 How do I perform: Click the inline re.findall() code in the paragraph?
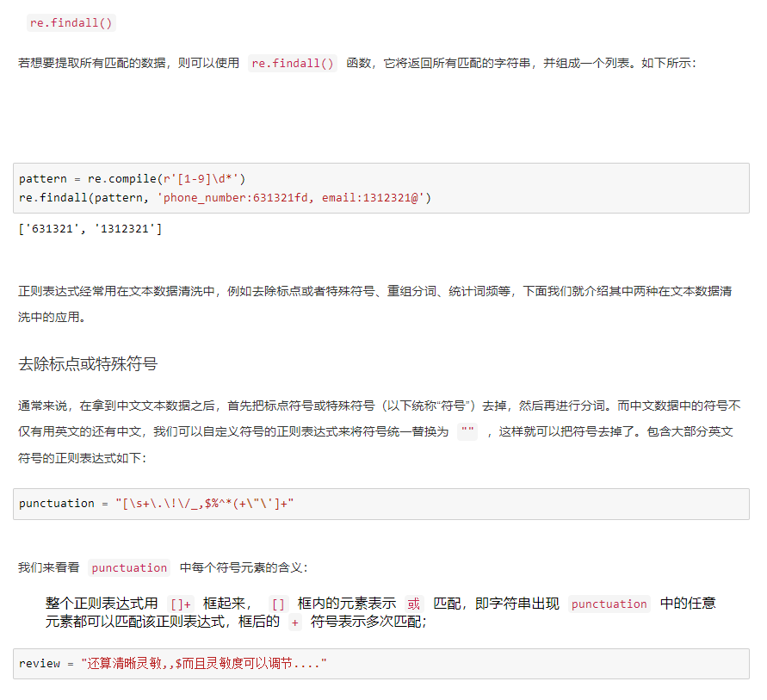point(293,64)
